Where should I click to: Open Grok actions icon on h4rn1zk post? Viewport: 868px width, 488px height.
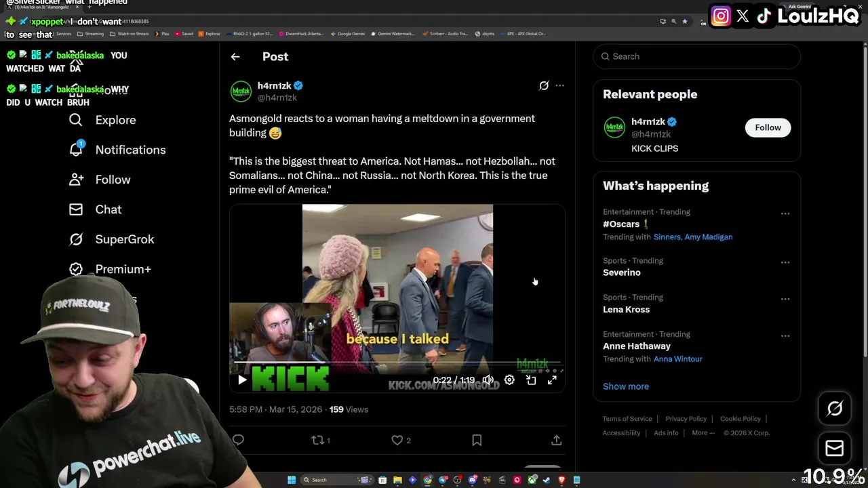click(x=544, y=85)
